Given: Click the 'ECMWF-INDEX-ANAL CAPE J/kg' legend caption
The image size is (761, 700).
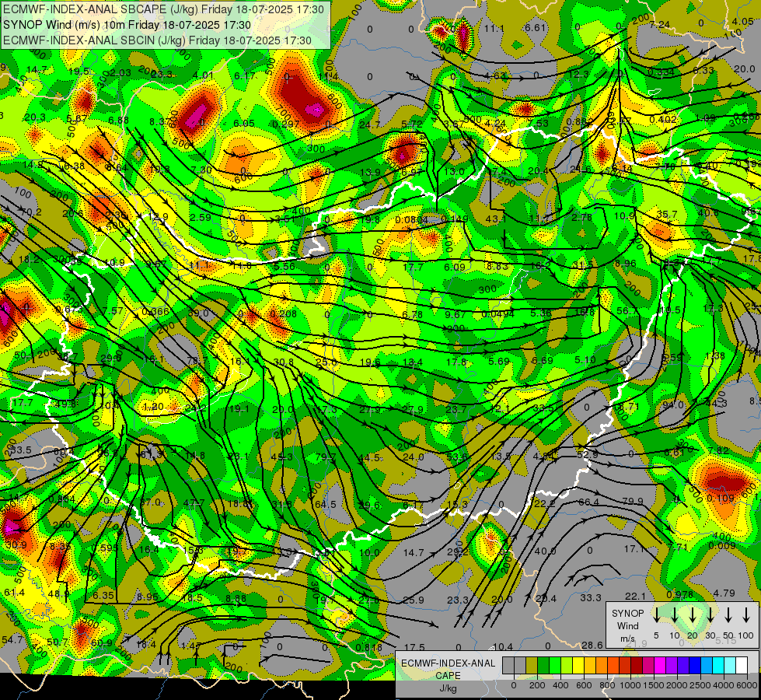Looking at the screenshot, I should tap(448, 676).
